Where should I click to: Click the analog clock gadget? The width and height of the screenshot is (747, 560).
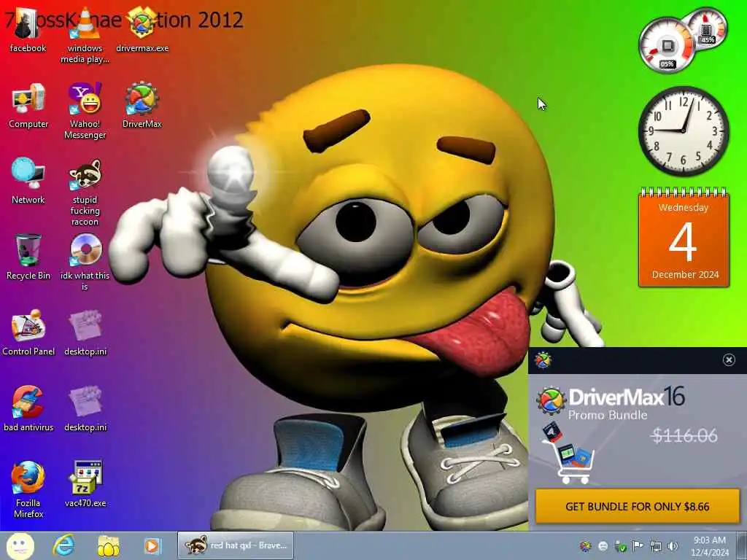(684, 131)
